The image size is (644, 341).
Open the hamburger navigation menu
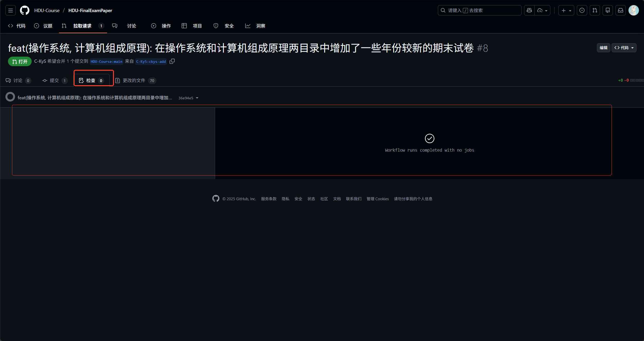pyautogui.click(x=11, y=10)
